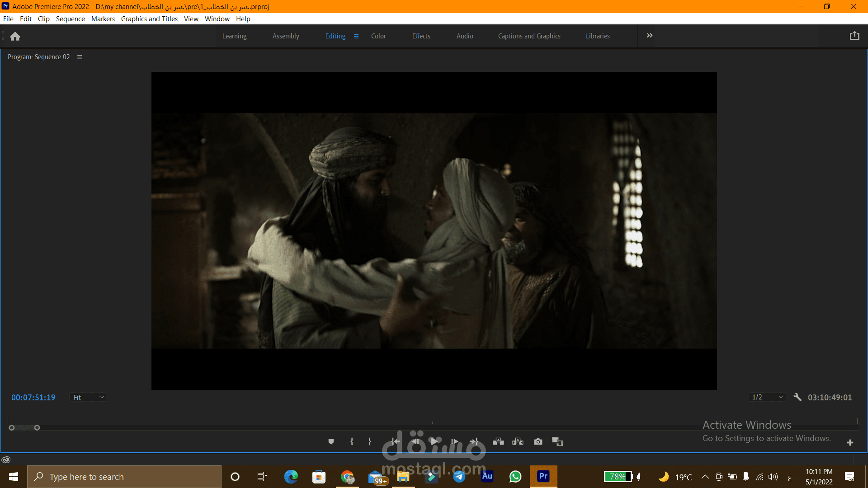Screen dimensions: 868x488
Task: Open the Program monitor panel menu
Action: click(80, 57)
